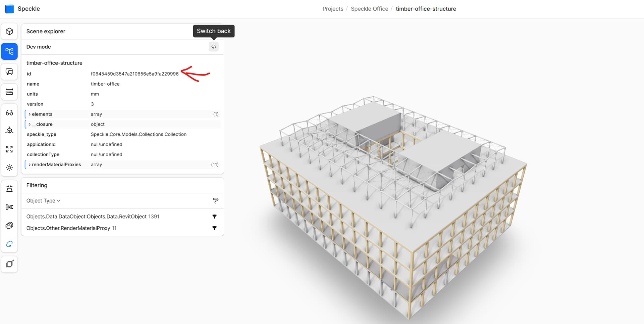Expand the elements array row
The height and width of the screenshot is (324, 644).
tap(123, 114)
